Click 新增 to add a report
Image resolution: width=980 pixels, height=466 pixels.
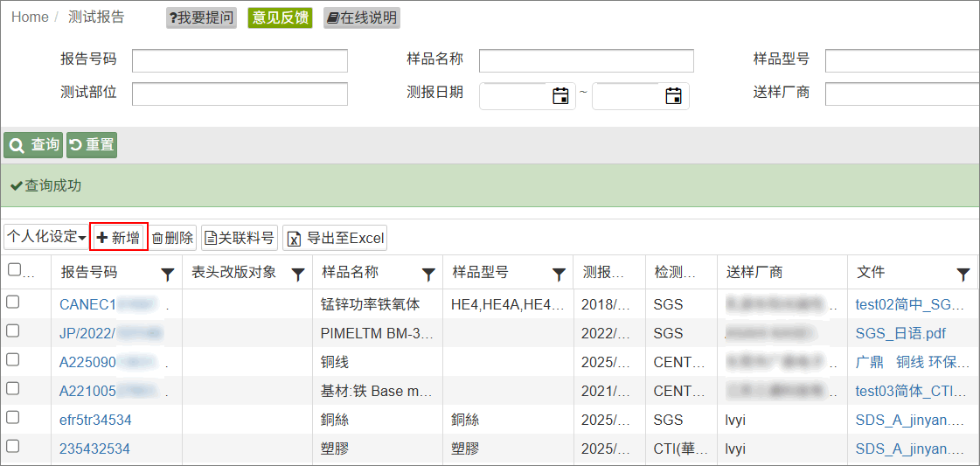119,238
